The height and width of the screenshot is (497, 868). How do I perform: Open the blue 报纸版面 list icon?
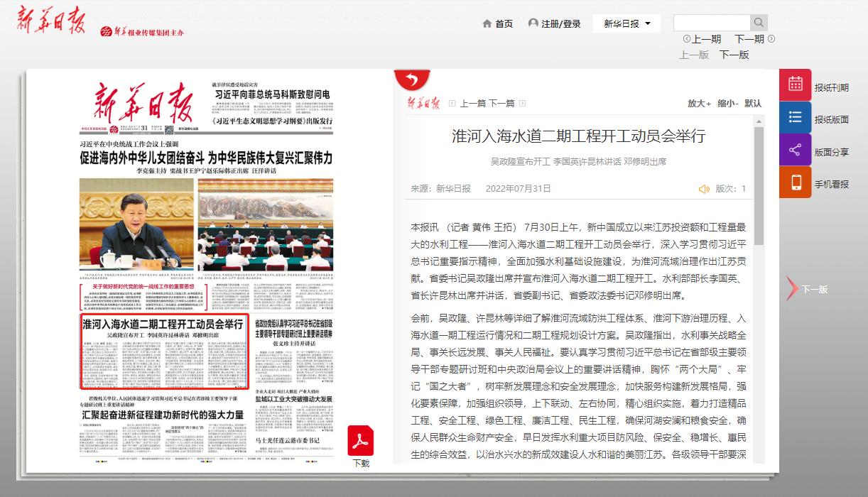point(796,118)
